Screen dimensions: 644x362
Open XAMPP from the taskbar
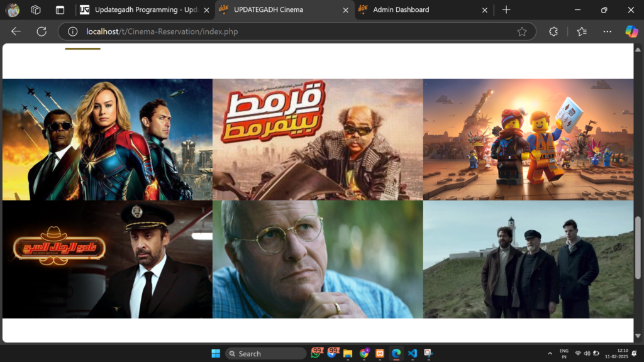(x=380, y=353)
